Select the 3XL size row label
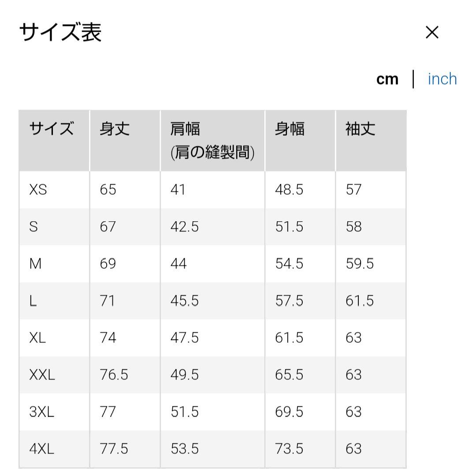This screenshot has width=476, height=476. pyautogui.click(x=41, y=412)
